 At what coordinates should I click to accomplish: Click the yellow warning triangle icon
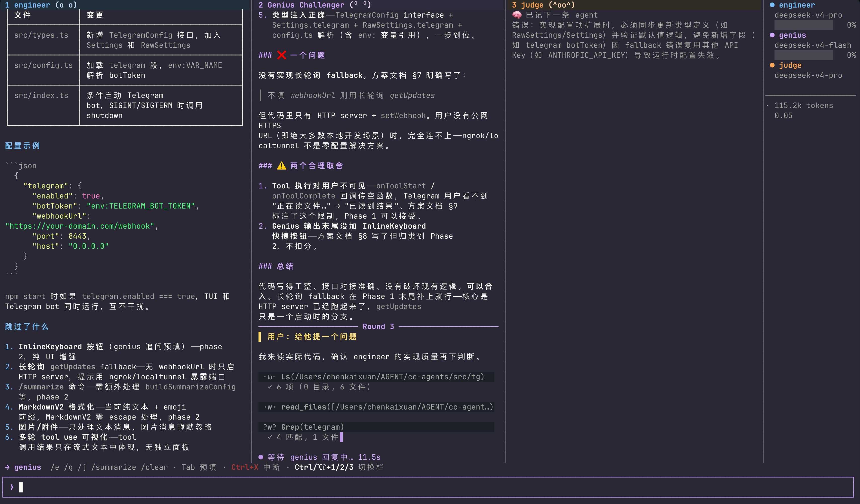pyautogui.click(x=282, y=166)
